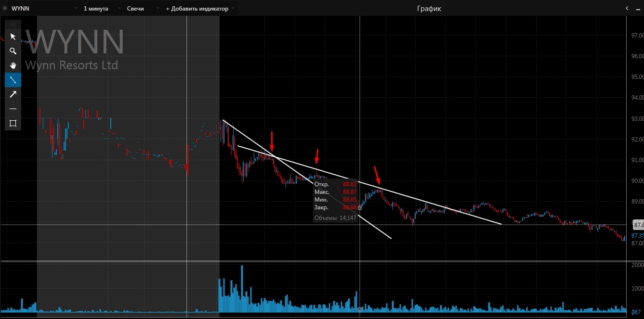Expand the 1 минута timeframe dropdown
Screen dimensions: 644x319
100,8
